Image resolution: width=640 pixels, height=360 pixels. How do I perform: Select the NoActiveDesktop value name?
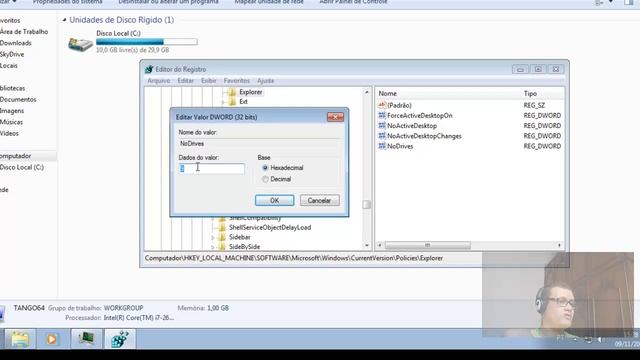pyautogui.click(x=412, y=126)
